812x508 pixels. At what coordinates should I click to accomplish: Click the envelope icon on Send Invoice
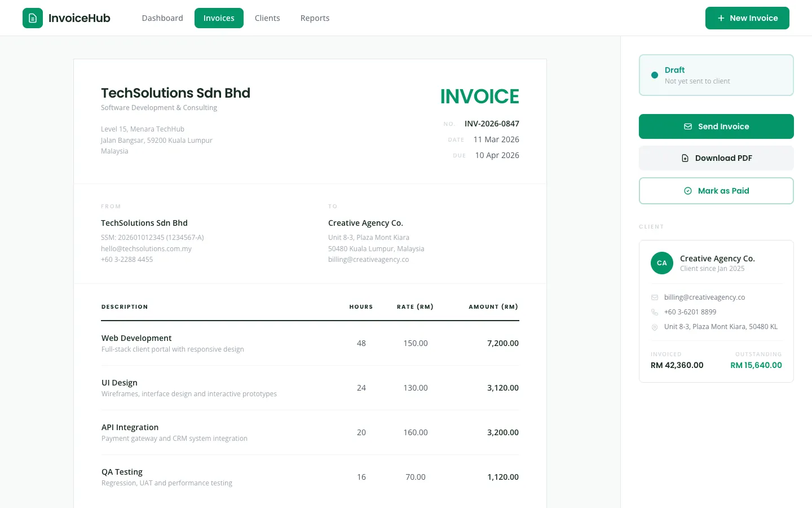688,126
